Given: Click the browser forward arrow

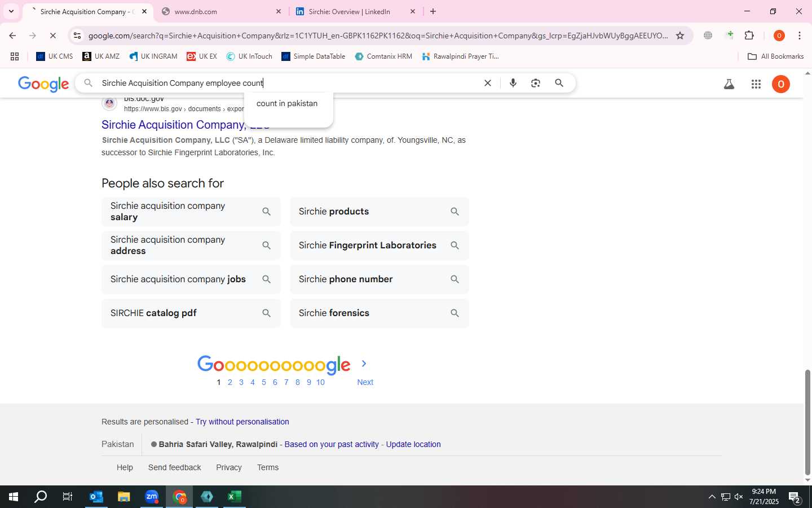Looking at the screenshot, I should (33, 36).
